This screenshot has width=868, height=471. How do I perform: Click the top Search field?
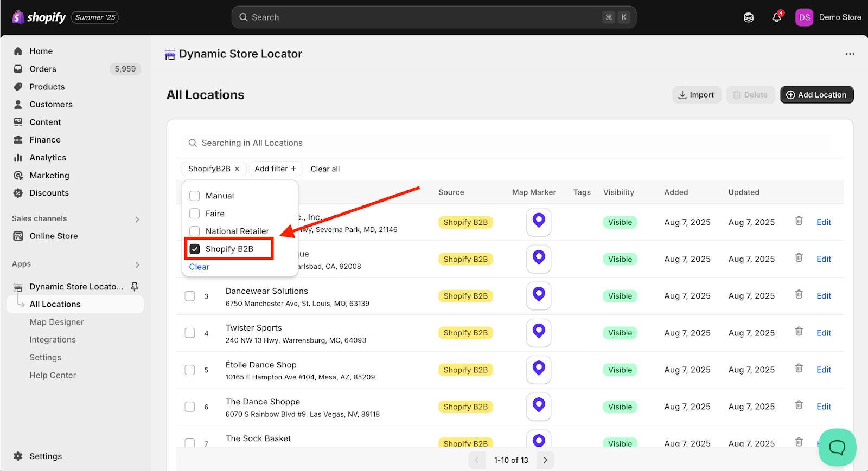coord(434,17)
